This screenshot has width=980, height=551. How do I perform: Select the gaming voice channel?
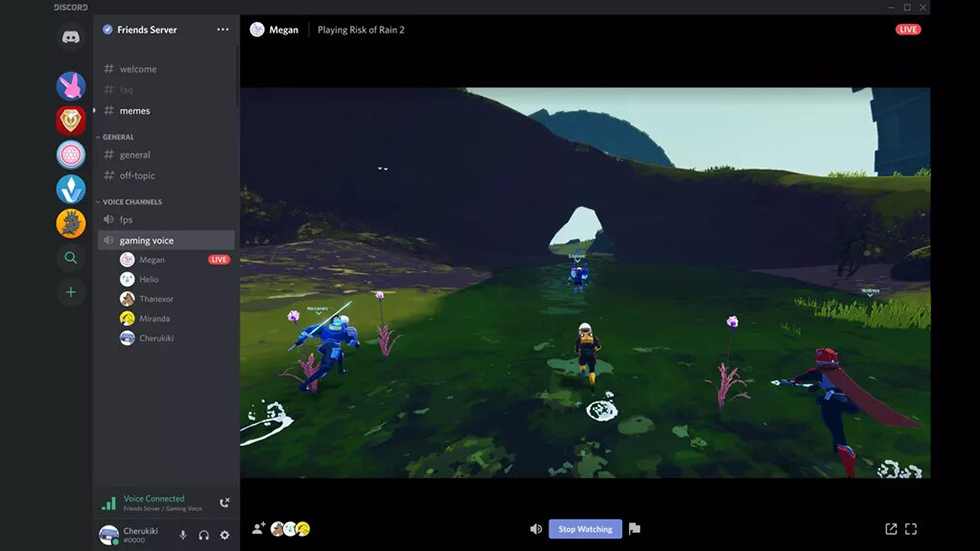point(166,240)
